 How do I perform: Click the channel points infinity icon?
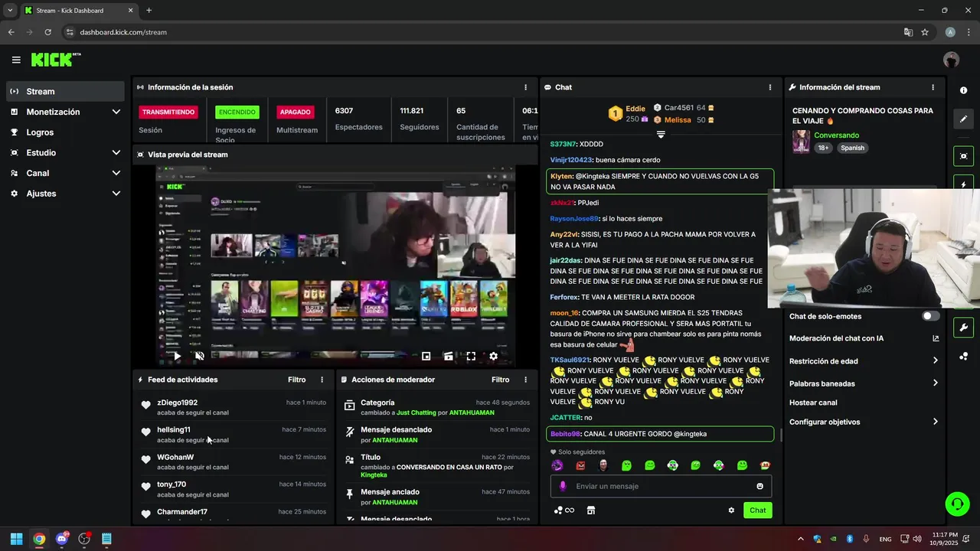pos(564,510)
